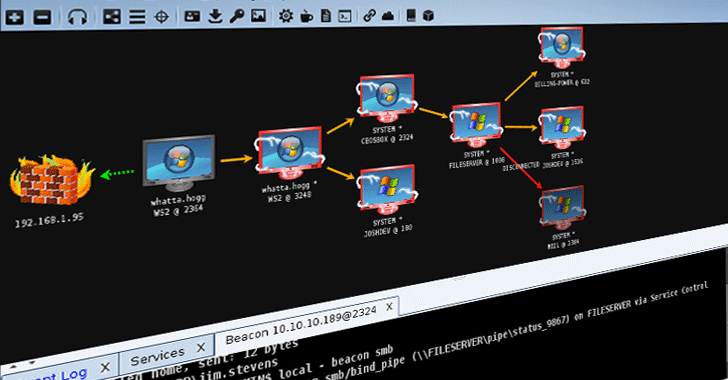728x380 pixels.
Task: Select the disconnected SYSTEM MAIL @ 1384 node
Action: coord(562,207)
